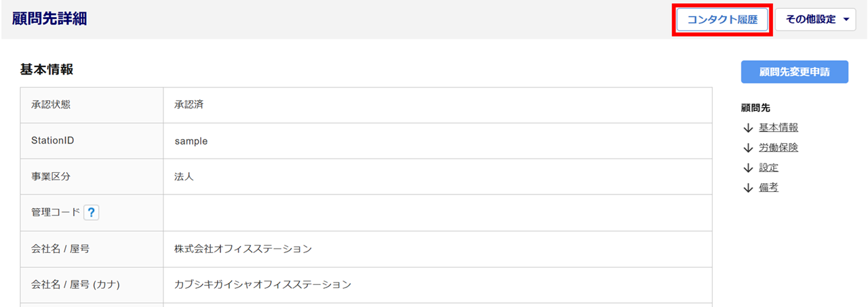868x307 pixels.
Task: Click the down arrow icon beside 基本情報
Action: coord(748,127)
